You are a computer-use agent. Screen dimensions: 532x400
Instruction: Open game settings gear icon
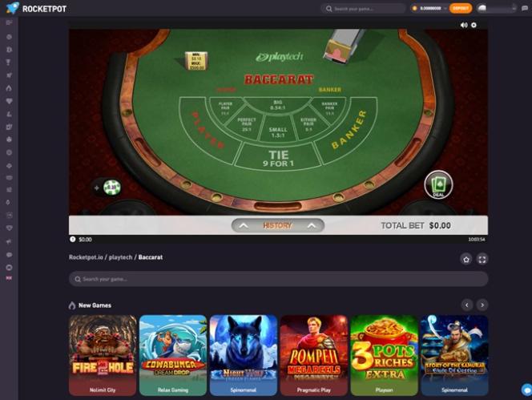[x=474, y=25]
